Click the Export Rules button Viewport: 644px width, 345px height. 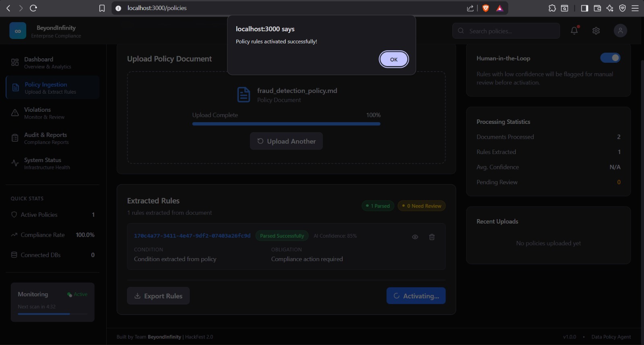[x=158, y=296]
